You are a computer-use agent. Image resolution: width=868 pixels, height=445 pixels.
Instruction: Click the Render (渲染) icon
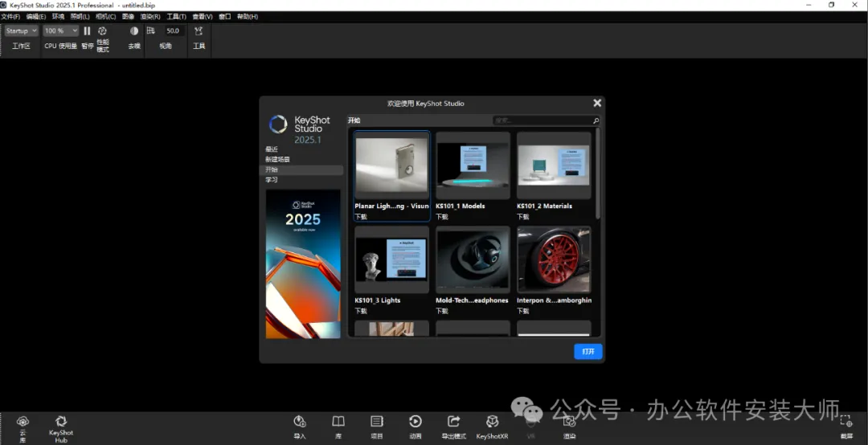click(x=569, y=422)
